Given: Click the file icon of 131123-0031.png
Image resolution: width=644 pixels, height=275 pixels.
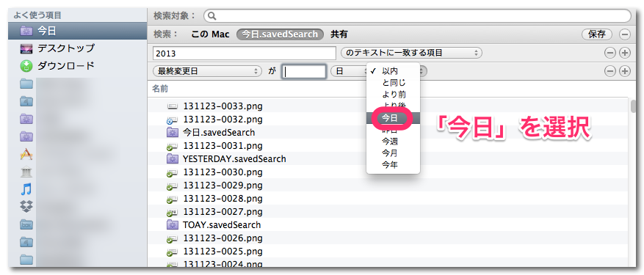Looking at the screenshot, I should tap(172, 146).
